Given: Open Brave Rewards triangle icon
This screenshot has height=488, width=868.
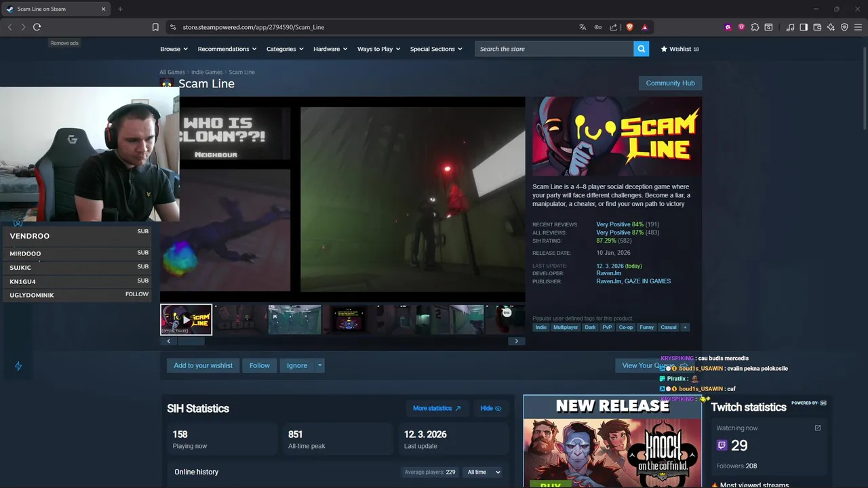Looking at the screenshot, I should [644, 27].
